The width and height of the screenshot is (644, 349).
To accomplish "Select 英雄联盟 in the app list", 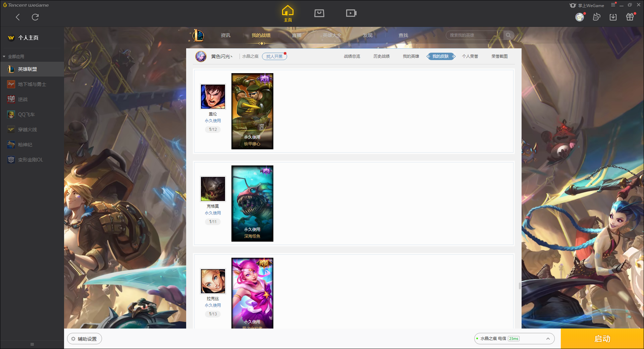I will click(32, 69).
